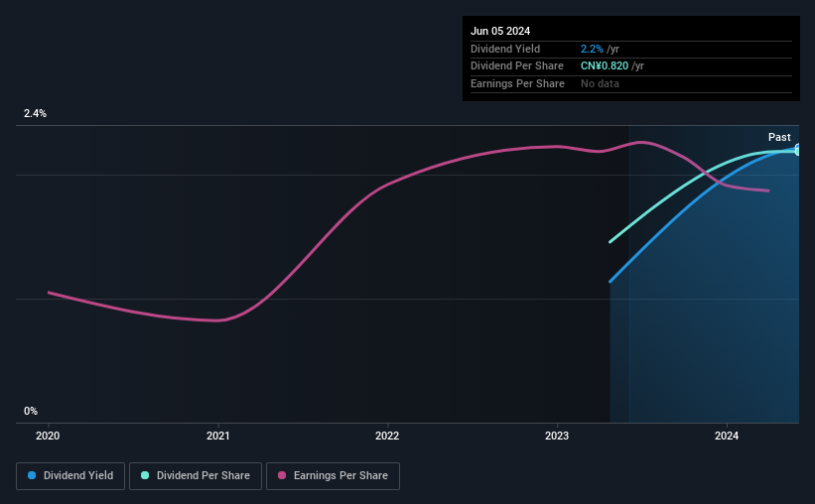
Task: Click the data point marker at chart end
Action: (798, 150)
